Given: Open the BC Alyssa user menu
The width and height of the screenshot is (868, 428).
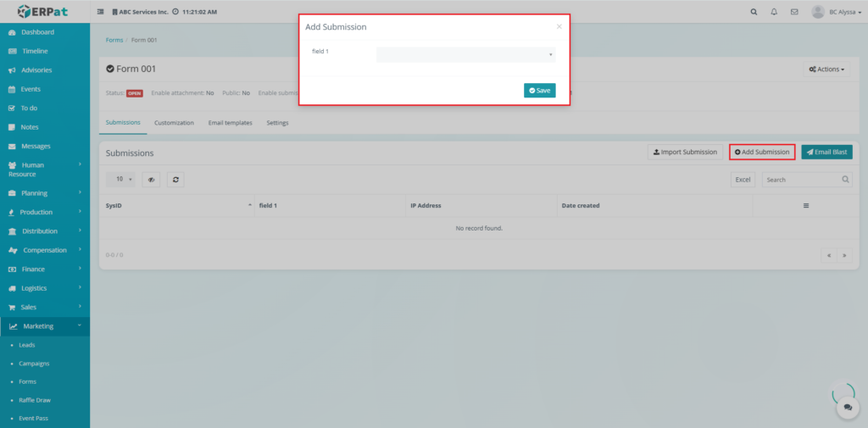Looking at the screenshot, I should (845, 12).
